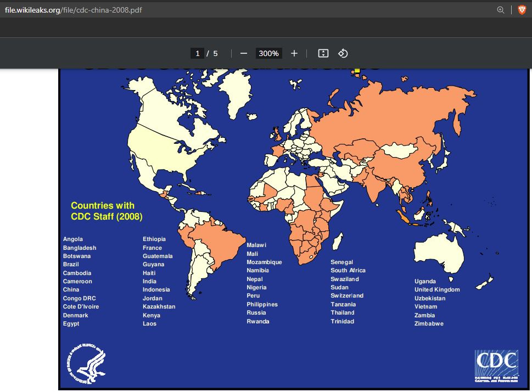Select 'India' in the second column
This screenshot has height=392, width=532.
(150, 281)
